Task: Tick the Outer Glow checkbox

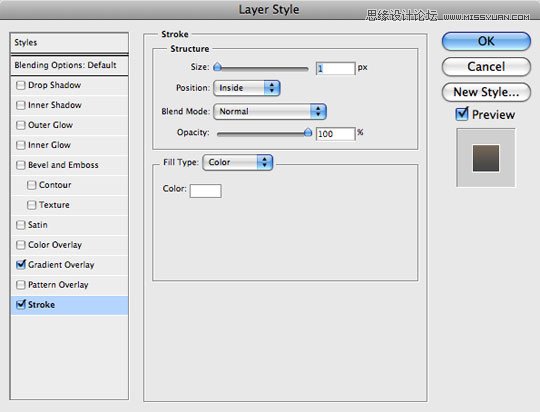Action: [x=21, y=125]
